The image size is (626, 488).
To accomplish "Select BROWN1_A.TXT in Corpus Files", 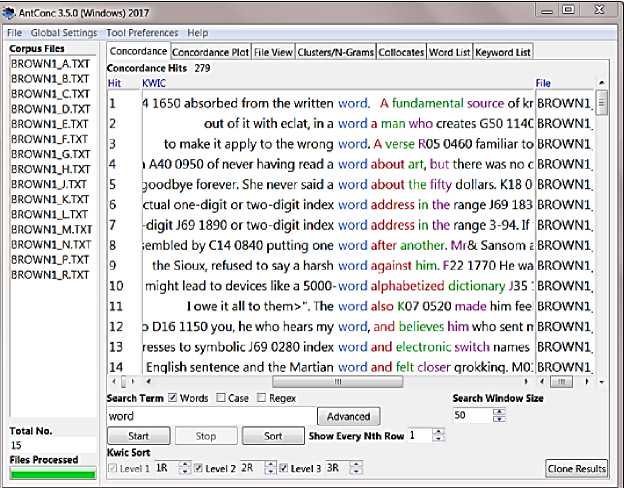I will (x=50, y=64).
